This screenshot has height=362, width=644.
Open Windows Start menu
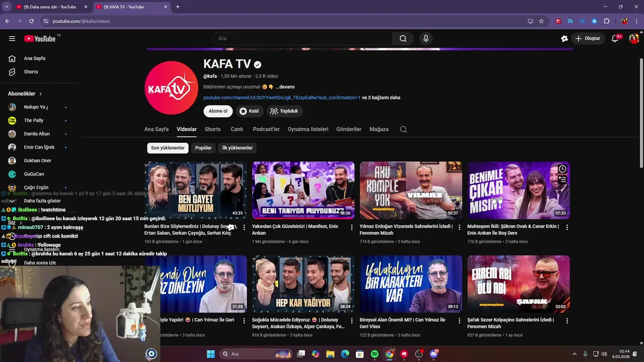click(211, 354)
